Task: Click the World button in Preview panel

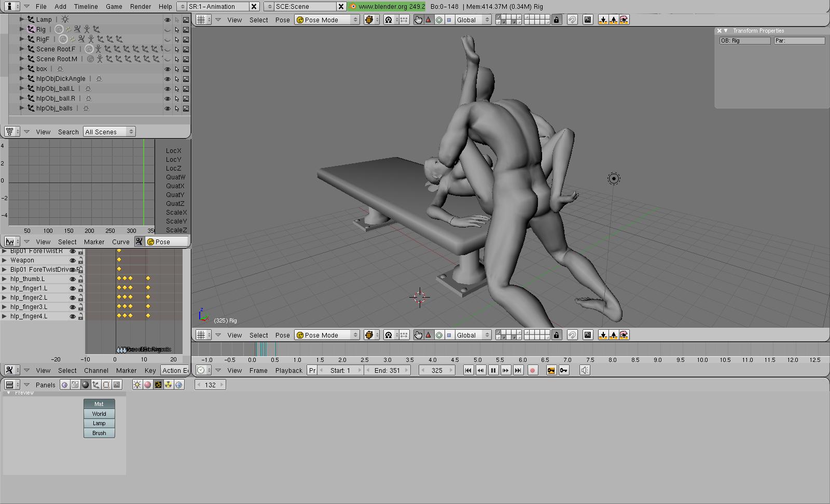Action: click(x=99, y=414)
